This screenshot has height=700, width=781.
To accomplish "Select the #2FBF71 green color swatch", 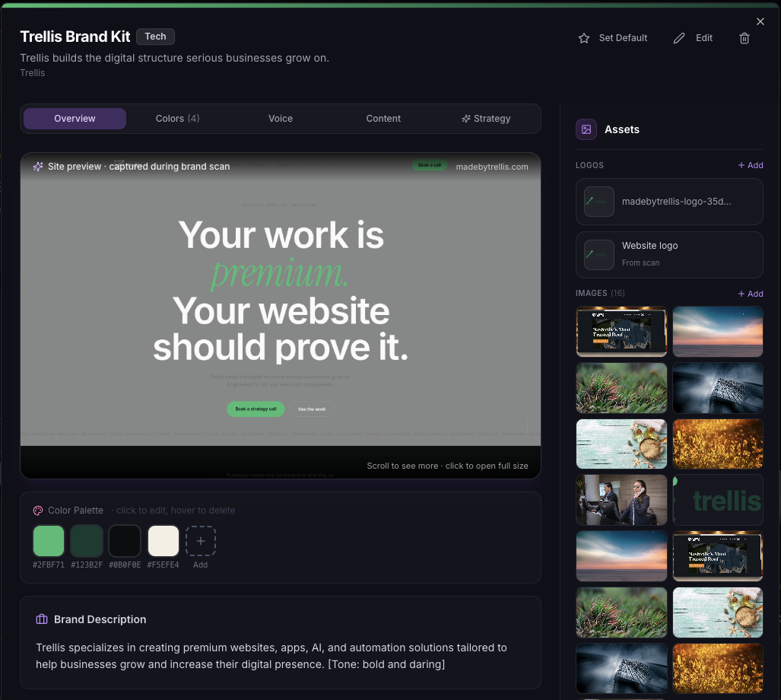I will pos(49,540).
